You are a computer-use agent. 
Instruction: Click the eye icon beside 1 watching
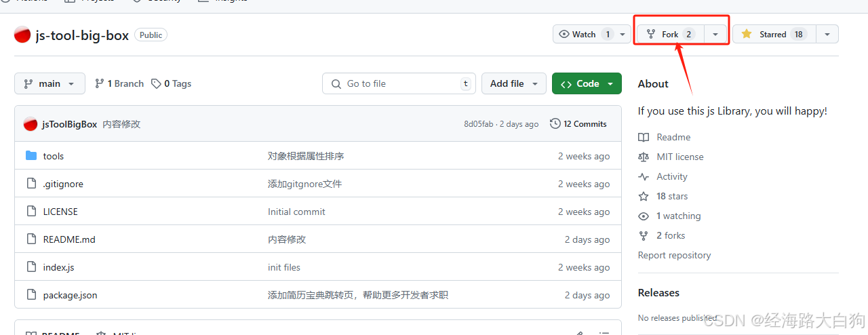click(644, 216)
